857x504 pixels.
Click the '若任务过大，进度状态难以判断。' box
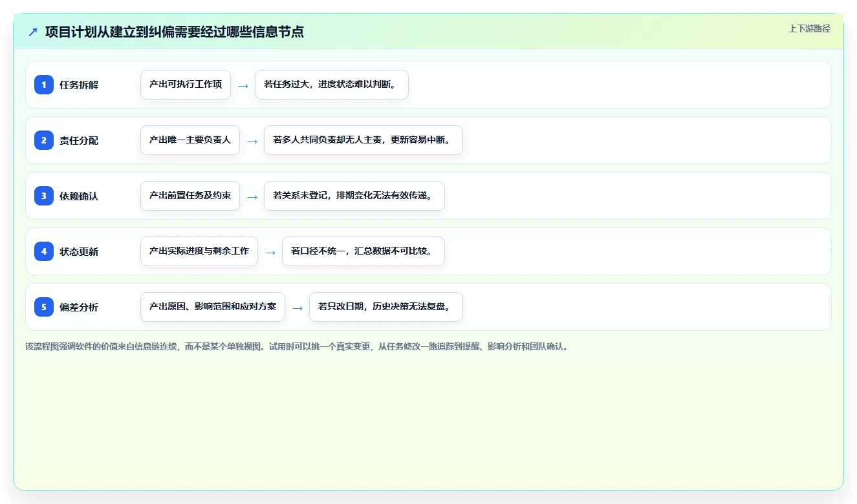(x=332, y=85)
